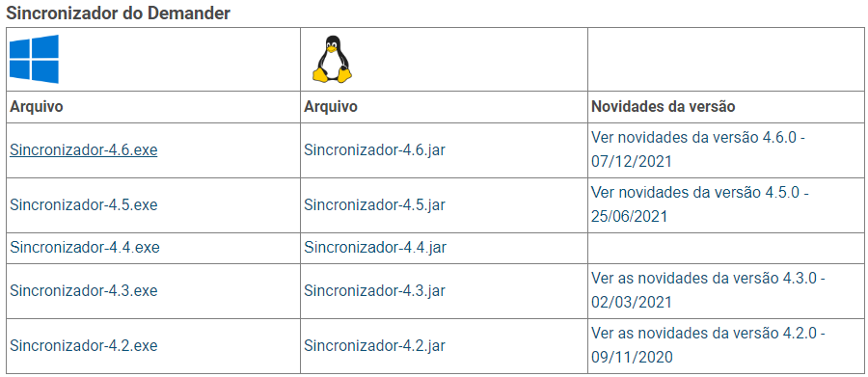868x377 pixels.
Task: Open novidades da versão 4.2.0 link
Action: (708, 345)
